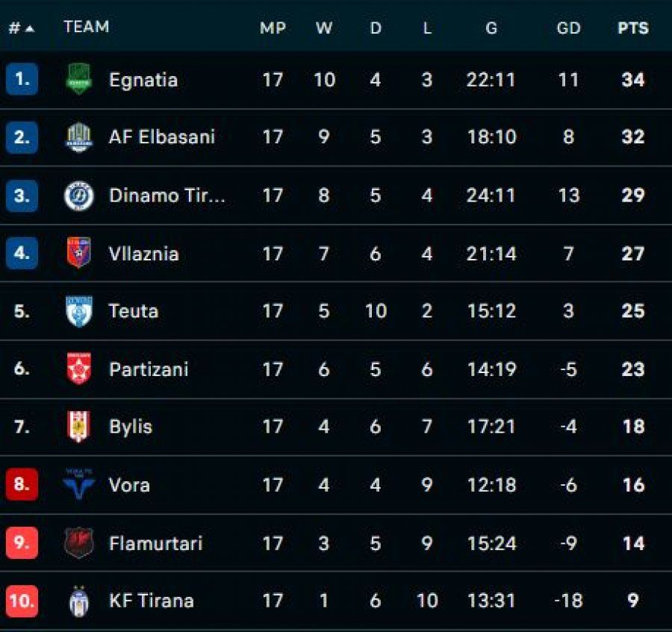Open the KF Tirana team link
The width and height of the screenshot is (672, 632).
[151, 601]
